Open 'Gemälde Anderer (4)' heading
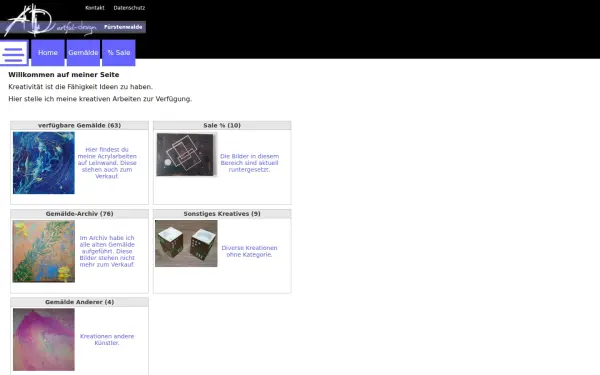Screen dimensions: 600x375 click(x=80, y=302)
